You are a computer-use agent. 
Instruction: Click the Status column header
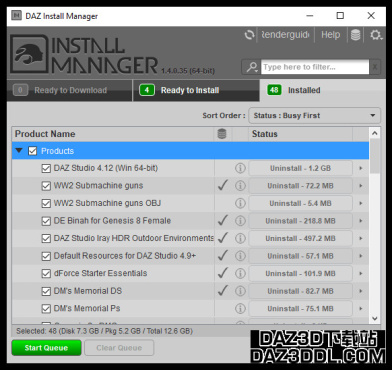[300, 134]
